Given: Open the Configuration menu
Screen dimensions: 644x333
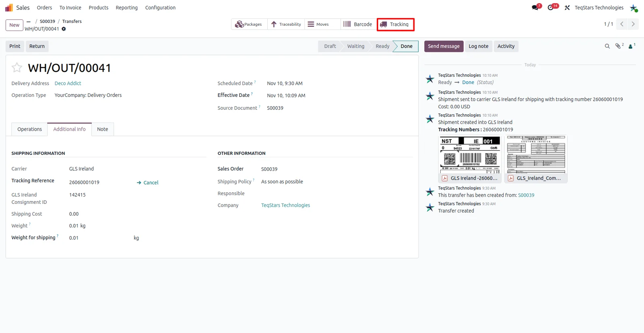Looking at the screenshot, I should [160, 8].
